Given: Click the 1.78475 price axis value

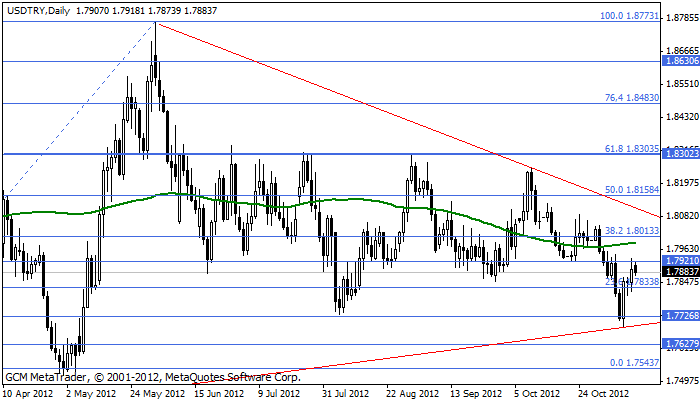Looking at the screenshot, I should point(682,282).
